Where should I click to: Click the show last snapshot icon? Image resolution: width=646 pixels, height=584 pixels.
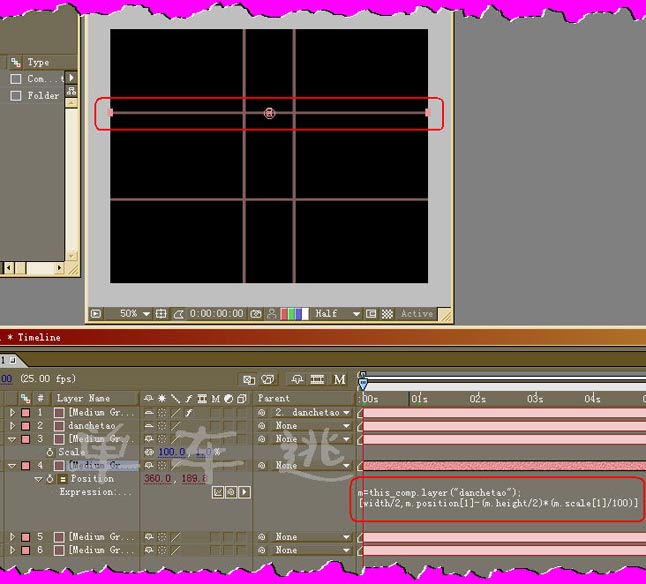tap(272, 314)
